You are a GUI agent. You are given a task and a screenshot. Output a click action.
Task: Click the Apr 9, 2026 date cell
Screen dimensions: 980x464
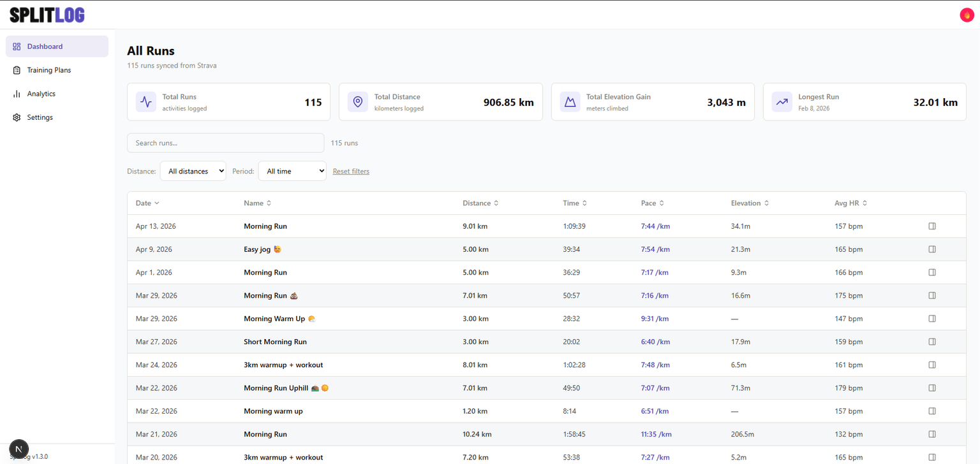[x=154, y=249]
